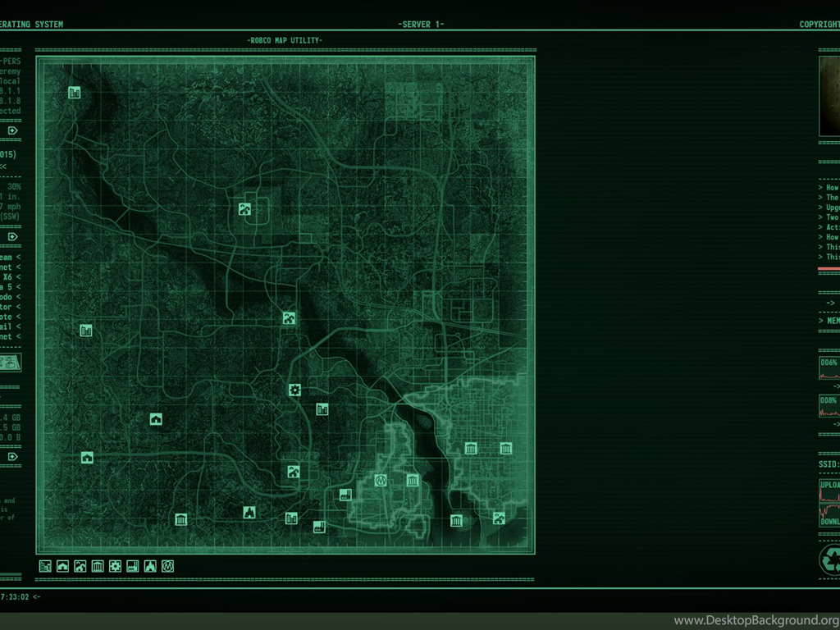Open the photo thumbnail in the top-right panel
The image size is (840, 630).
[x=829, y=97]
